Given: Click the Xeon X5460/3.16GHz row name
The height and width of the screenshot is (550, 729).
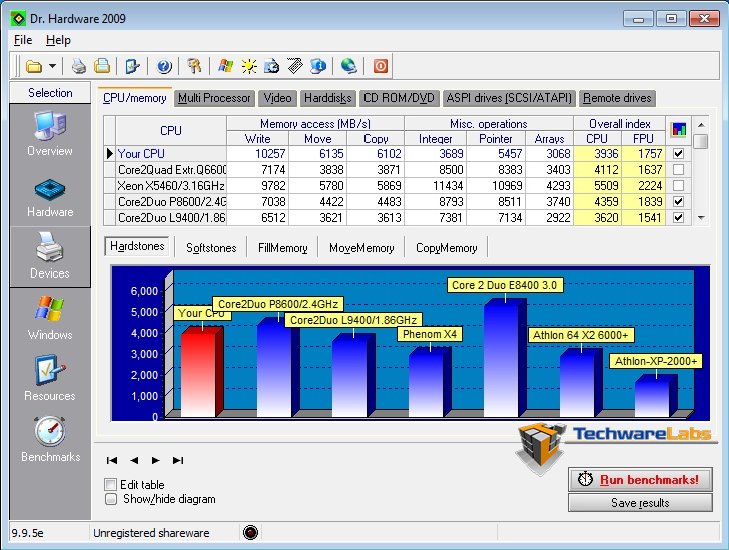Looking at the screenshot, I should point(171,186).
